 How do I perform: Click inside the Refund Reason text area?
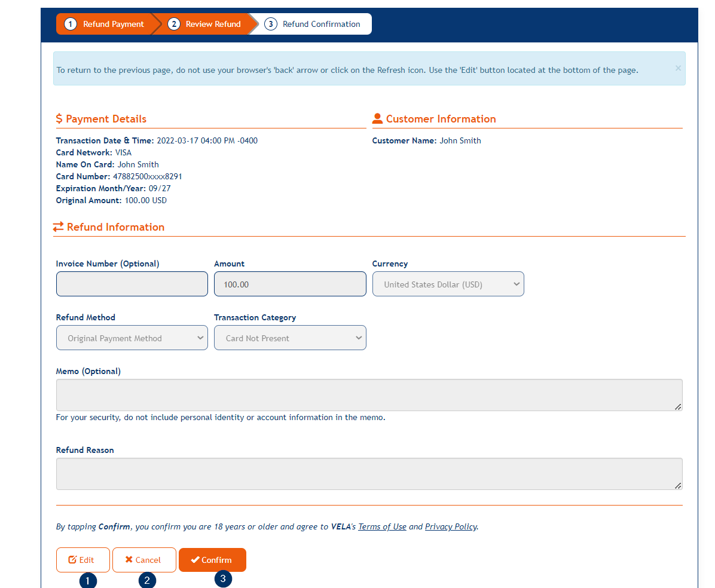[369, 474]
